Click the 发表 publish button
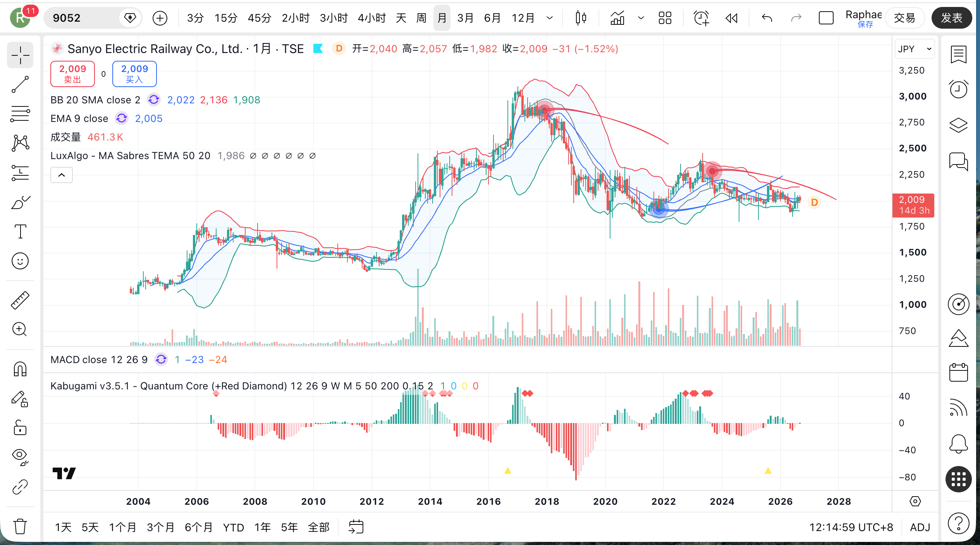 (x=952, y=18)
